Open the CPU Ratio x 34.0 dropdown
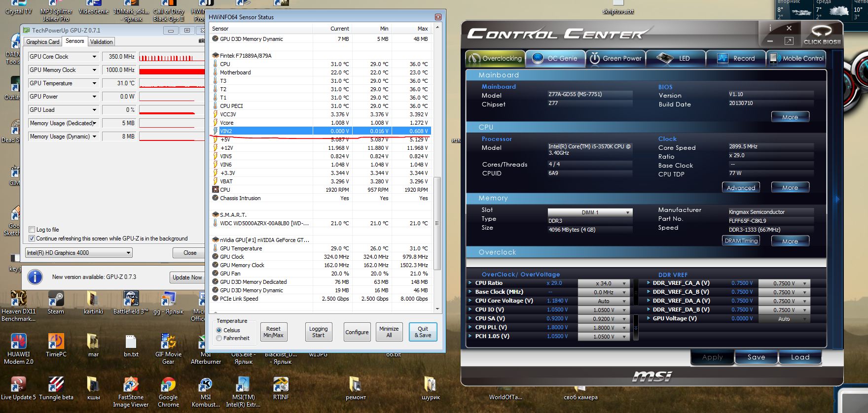The height and width of the screenshot is (413, 868). [x=604, y=283]
